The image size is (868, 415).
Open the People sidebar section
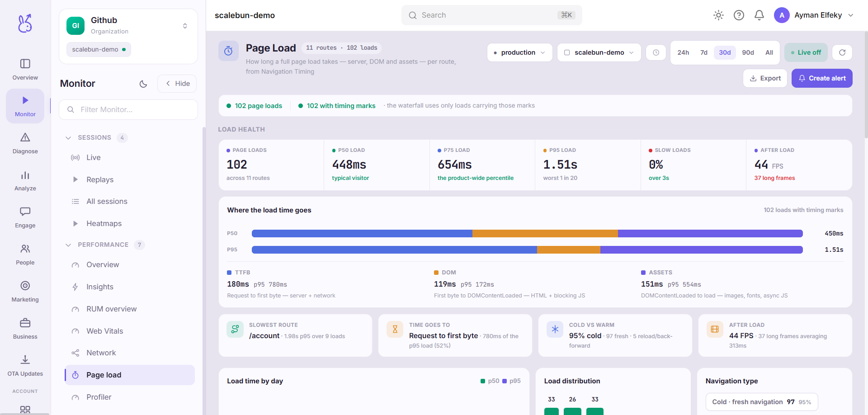(x=25, y=255)
